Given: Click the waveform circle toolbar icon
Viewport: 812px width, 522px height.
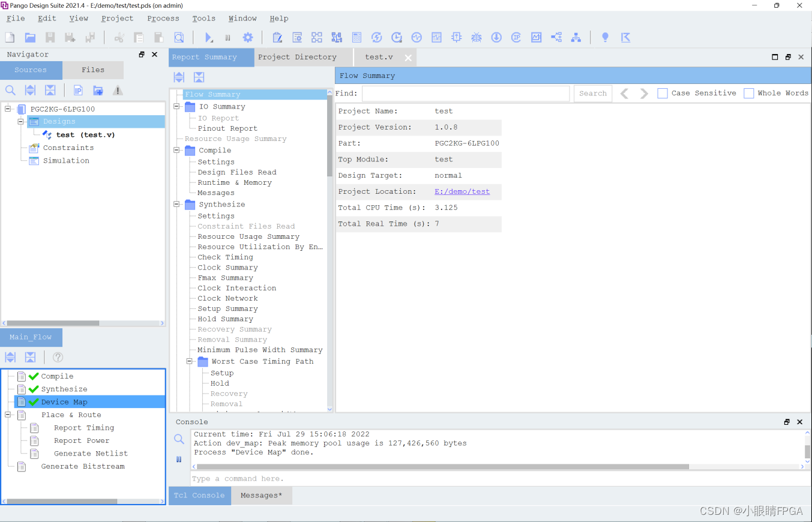Looking at the screenshot, I should pos(417,37).
